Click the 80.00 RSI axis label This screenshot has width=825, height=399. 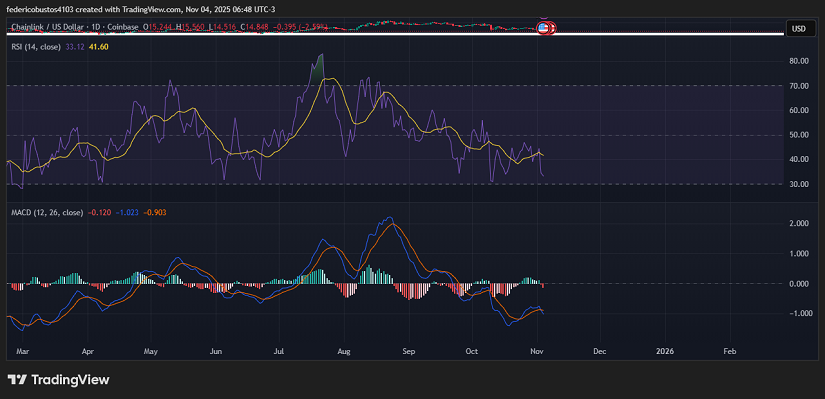(799, 61)
